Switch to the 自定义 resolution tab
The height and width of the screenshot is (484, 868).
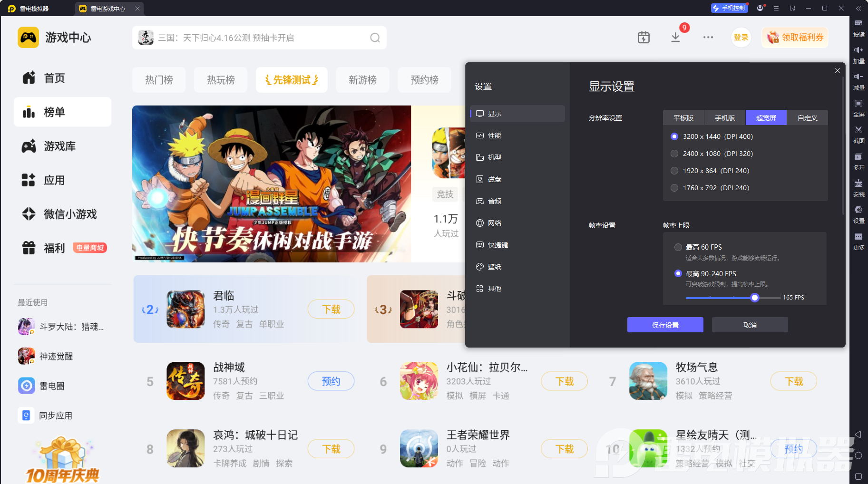(x=808, y=118)
